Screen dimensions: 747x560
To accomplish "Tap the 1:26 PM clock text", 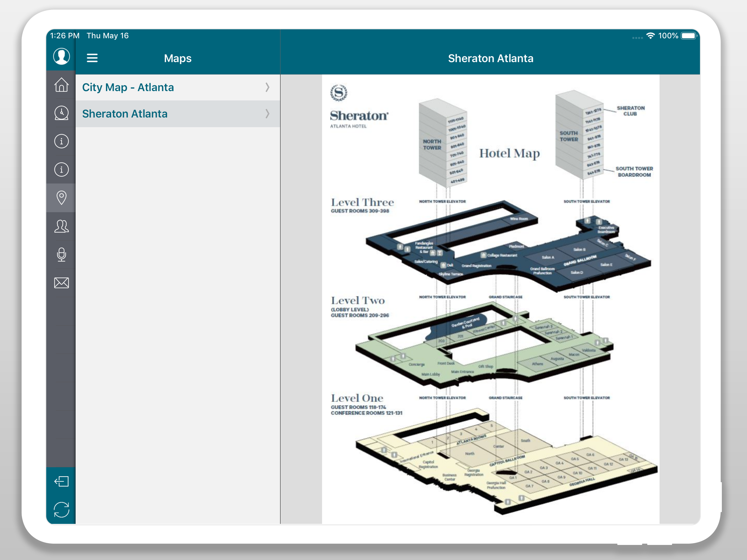I will [65, 36].
